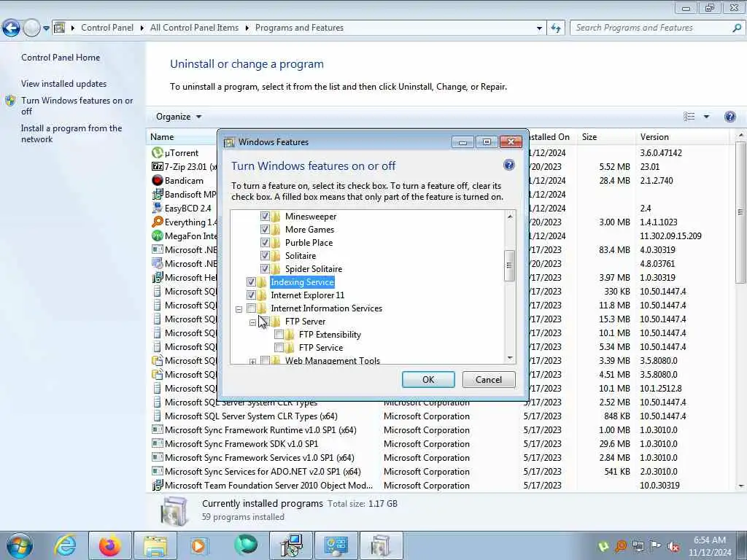Image resolution: width=747 pixels, height=560 pixels.
Task: Toggle the Indexing Service checkbox
Action: point(251,282)
